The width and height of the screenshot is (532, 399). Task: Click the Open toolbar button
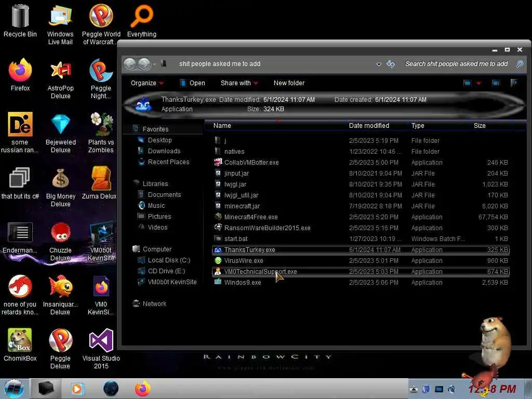[192, 83]
